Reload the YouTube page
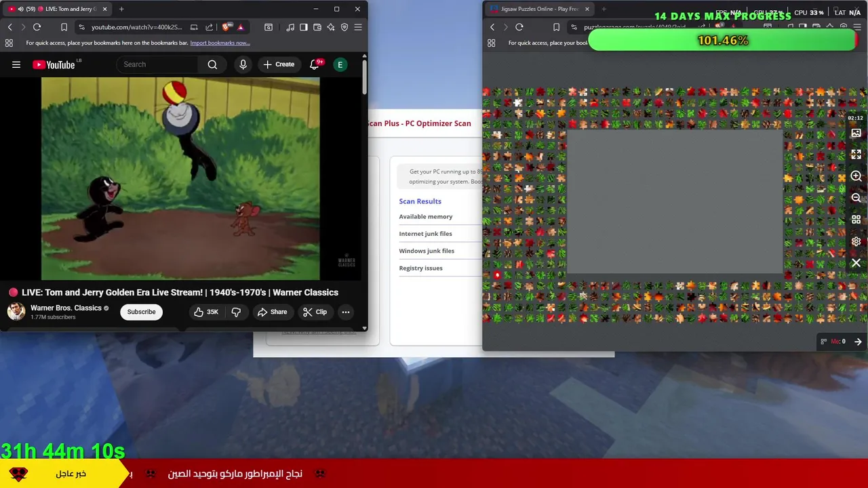This screenshot has width=868, height=488. (37, 27)
